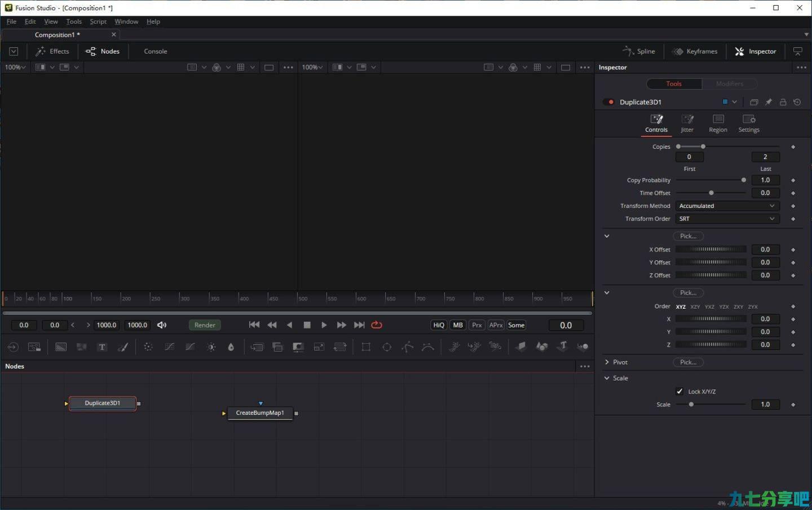The width and height of the screenshot is (812, 510).
Task: Add the Blur droplet tool
Action: click(231, 347)
